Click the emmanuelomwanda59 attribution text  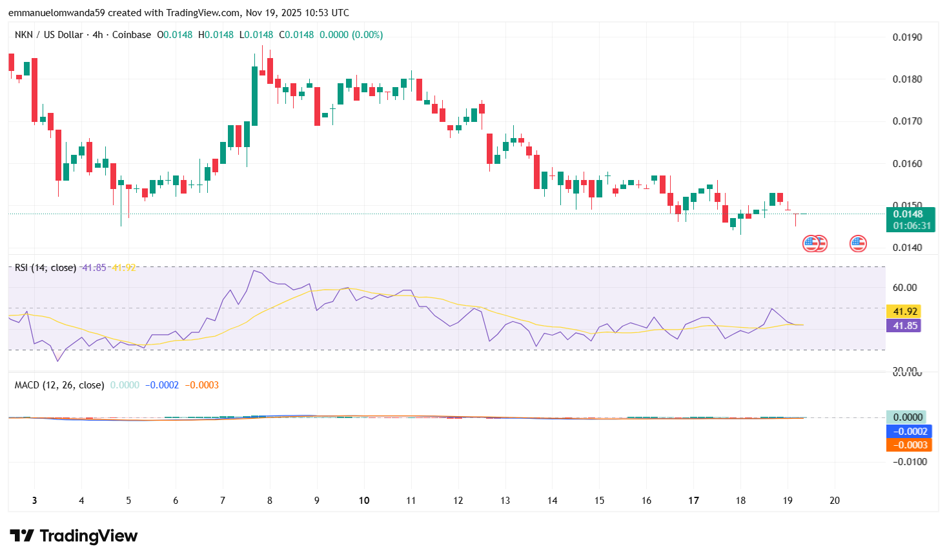coord(55,12)
